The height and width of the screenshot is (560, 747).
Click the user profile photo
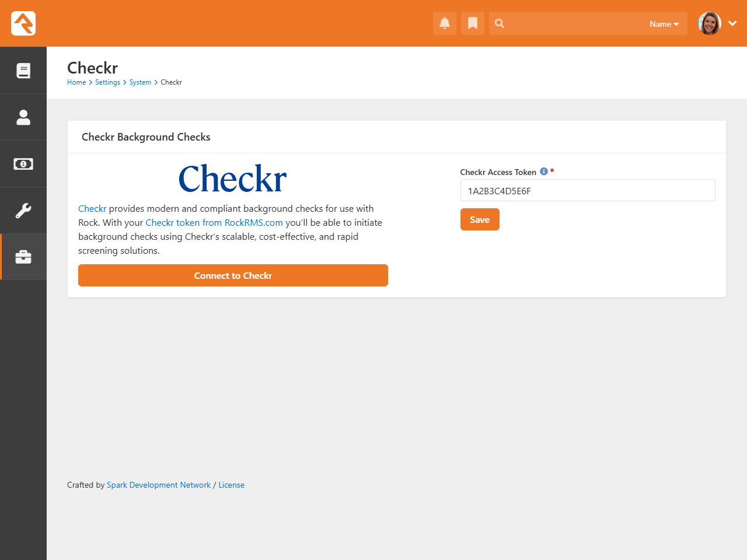pos(710,23)
